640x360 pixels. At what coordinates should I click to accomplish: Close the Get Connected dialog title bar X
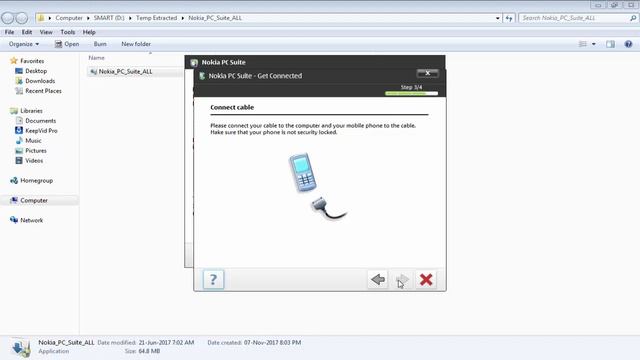pyautogui.click(x=427, y=73)
